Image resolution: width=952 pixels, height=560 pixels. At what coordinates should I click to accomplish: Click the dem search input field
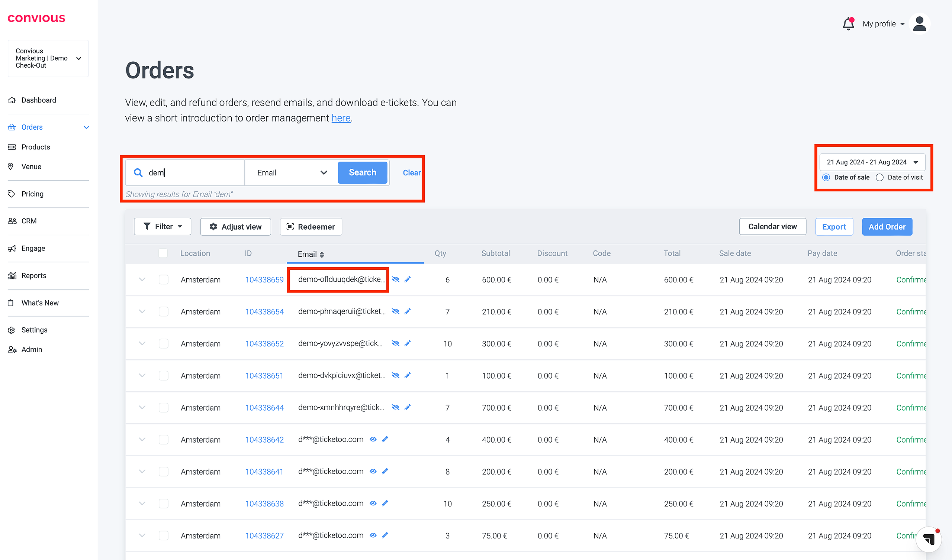[x=193, y=172]
